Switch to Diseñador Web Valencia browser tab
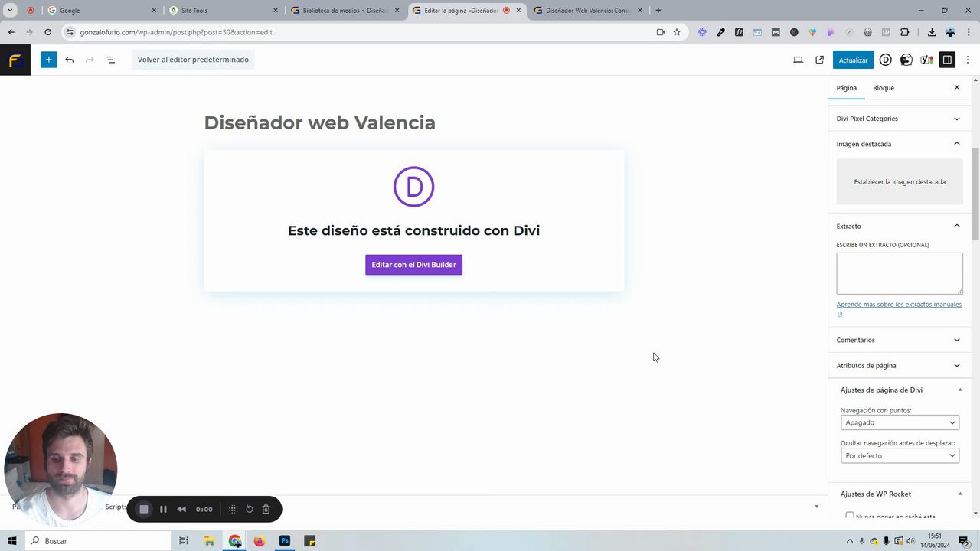 click(x=588, y=11)
